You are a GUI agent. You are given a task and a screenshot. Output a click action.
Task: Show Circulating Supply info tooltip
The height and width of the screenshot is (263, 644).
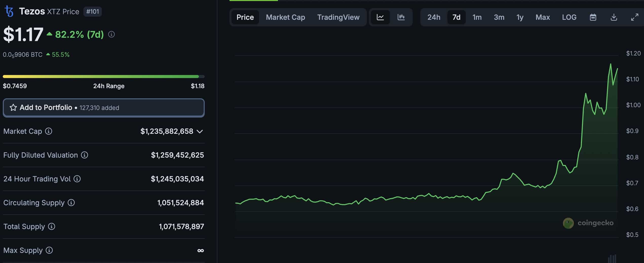tap(71, 203)
